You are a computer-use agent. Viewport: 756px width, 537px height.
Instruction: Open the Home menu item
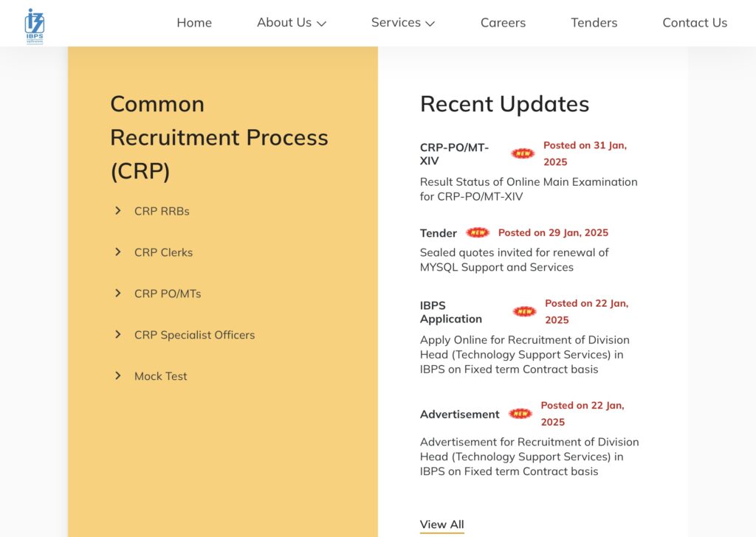pyautogui.click(x=194, y=23)
